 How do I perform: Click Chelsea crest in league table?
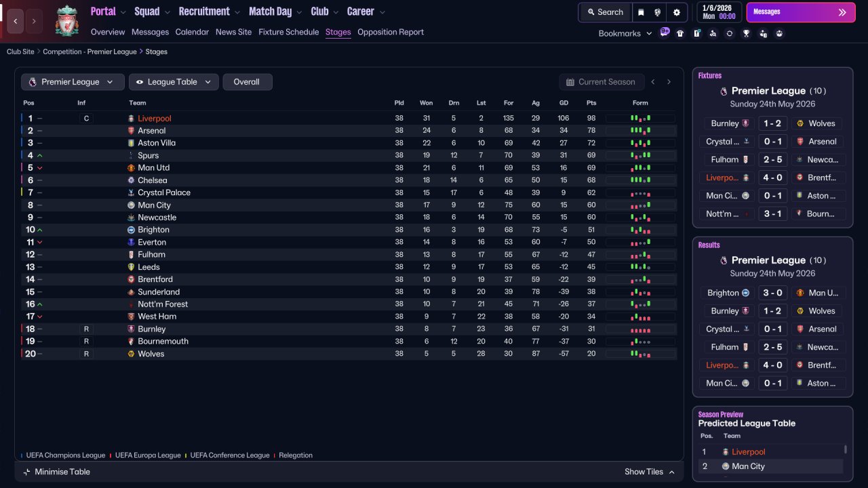tap(132, 180)
